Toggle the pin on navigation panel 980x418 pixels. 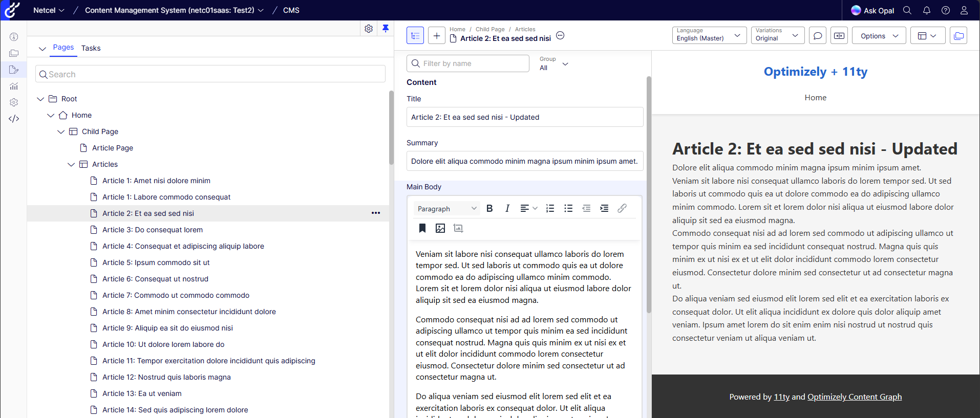tap(386, 29)
